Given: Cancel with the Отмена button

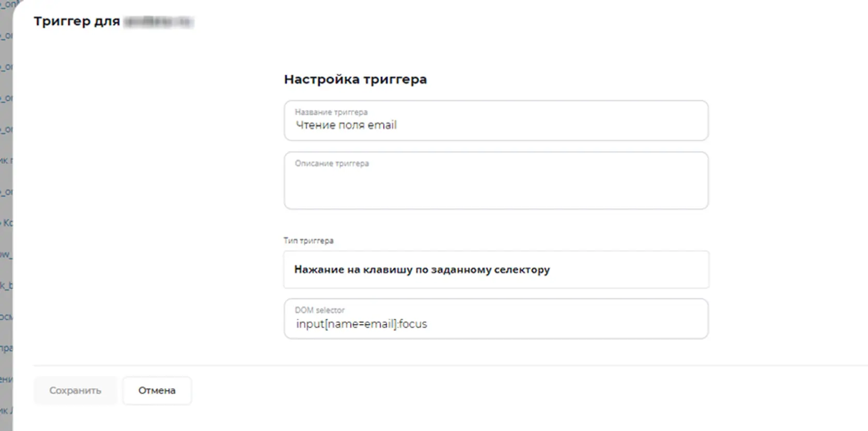Looking at the screenshot, I should [x=157, y=391].
